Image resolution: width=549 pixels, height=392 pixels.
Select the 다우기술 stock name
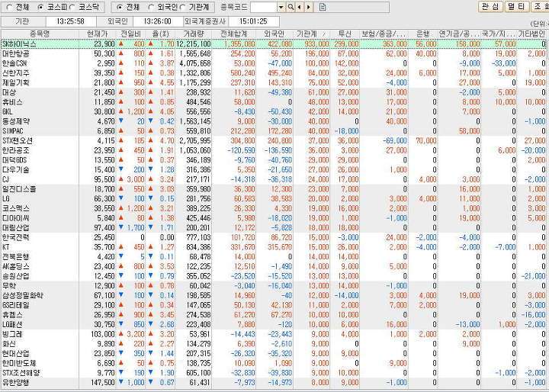click(16, 169)
